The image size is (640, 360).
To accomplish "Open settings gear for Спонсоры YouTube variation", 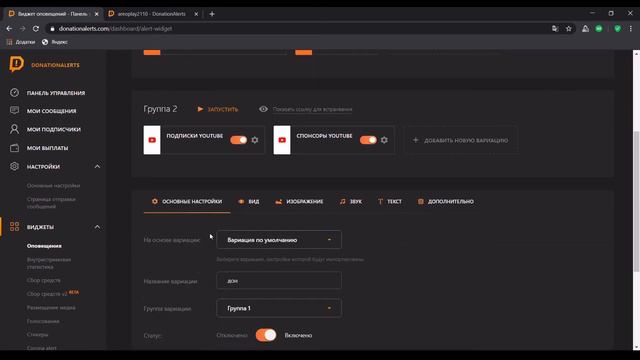I will click(384, 140).
